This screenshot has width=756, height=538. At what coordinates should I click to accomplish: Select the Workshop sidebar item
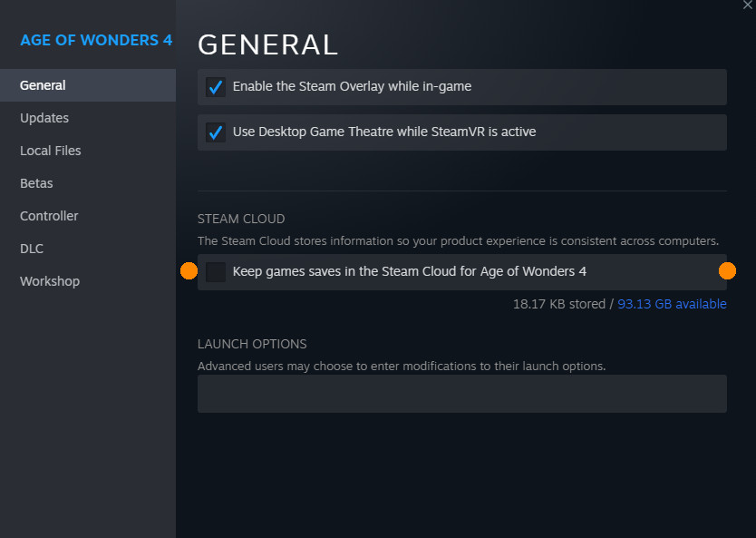click(50, 281)
